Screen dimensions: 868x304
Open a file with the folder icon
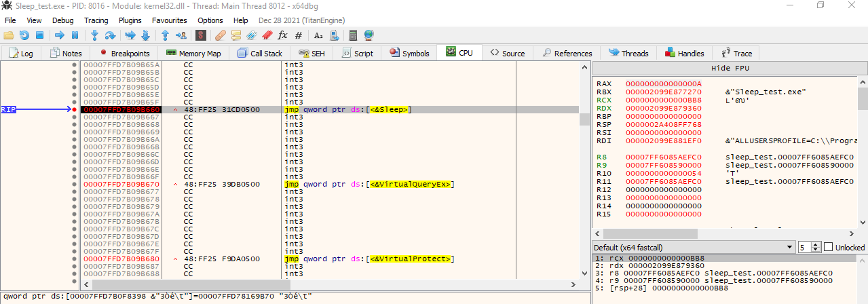9,35
